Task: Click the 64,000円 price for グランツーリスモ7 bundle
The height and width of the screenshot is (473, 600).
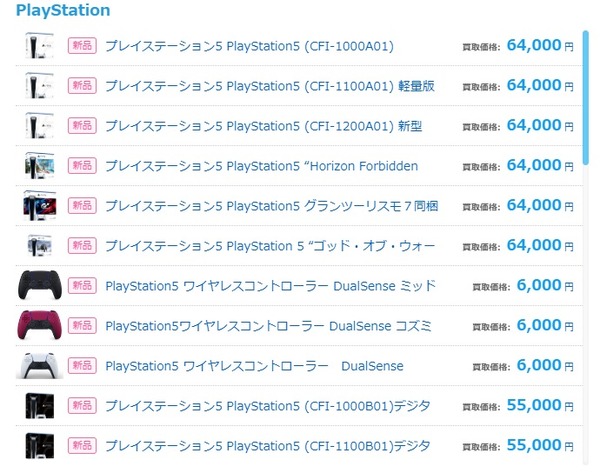Action: [x=540, y=205]
